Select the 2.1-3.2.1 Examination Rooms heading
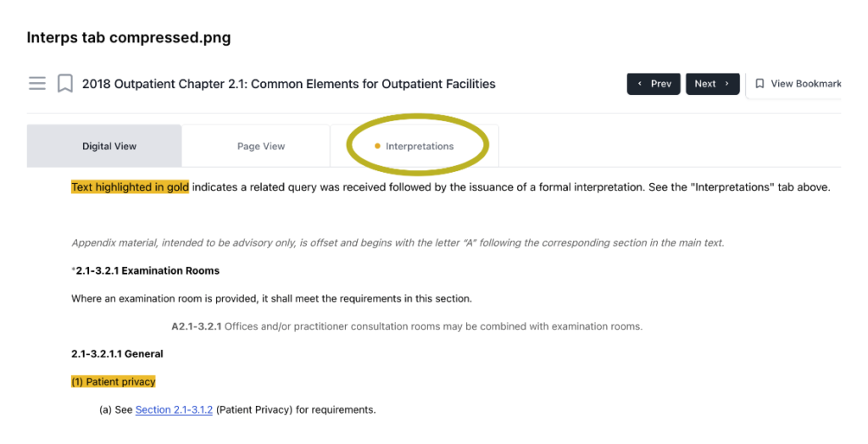868x444 pixels. pyautogui.click(x=147, y=270)
